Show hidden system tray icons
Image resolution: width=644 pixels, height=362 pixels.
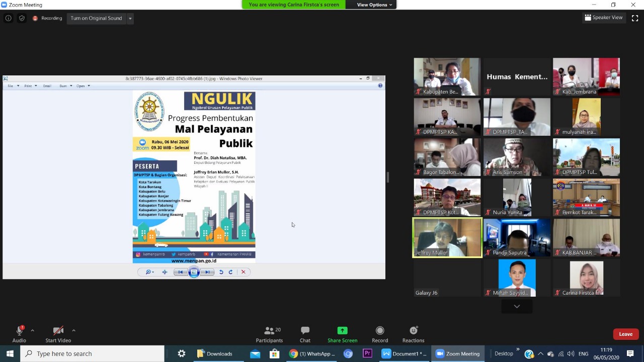click(x=541, y=353)
